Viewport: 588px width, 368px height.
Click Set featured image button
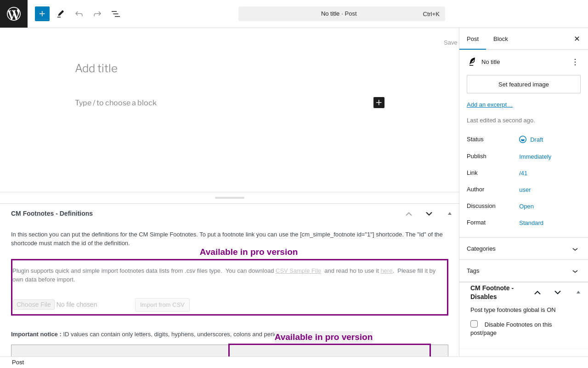point(524,84)
